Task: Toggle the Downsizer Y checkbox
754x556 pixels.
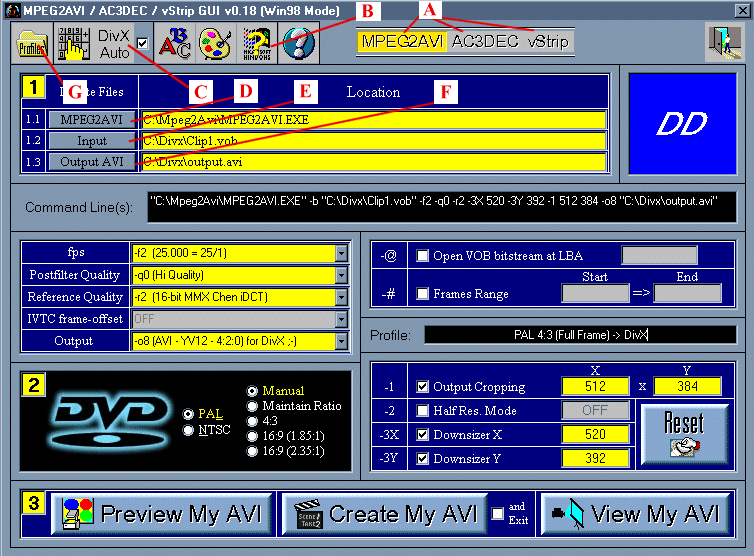Action: point(422,458)
